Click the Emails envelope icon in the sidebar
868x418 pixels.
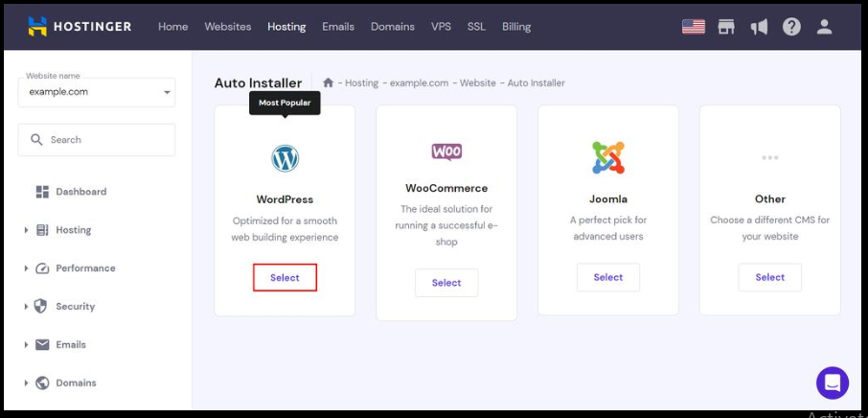(42, 344)
